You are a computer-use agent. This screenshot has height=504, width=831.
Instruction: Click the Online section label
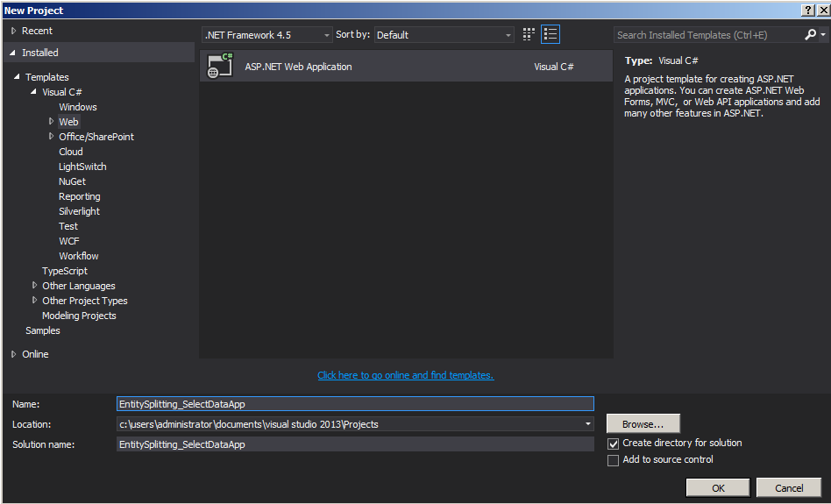35,354
